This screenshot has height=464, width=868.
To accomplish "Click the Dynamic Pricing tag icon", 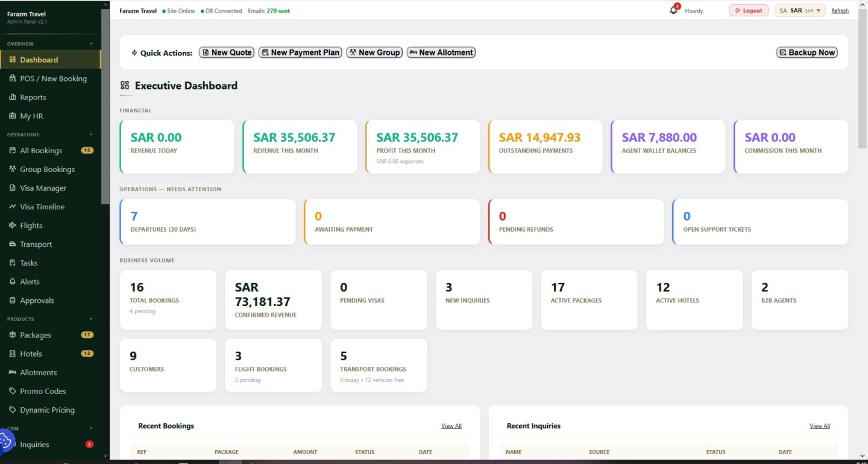I will tap(13, 410).
